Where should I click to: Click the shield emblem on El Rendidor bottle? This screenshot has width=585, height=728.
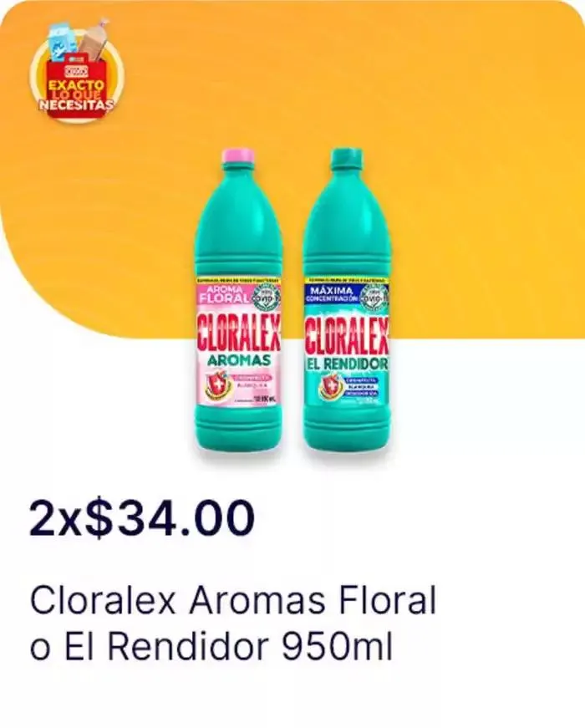328,386
